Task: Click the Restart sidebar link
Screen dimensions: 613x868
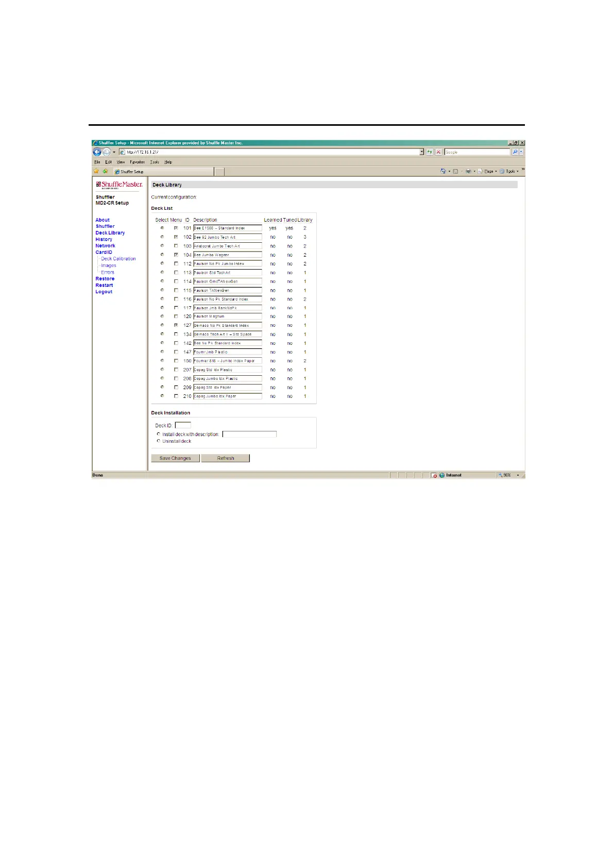Action: click(104, 285)
